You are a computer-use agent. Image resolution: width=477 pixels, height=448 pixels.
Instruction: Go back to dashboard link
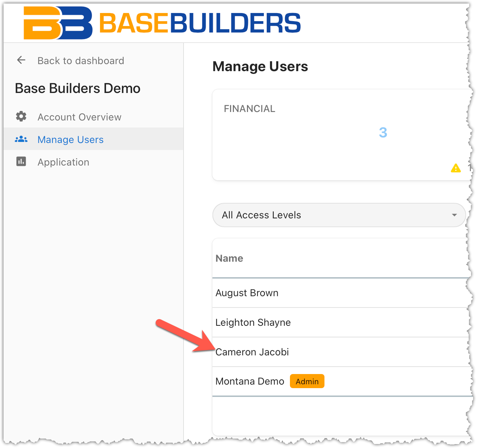[x=81, y=61]
